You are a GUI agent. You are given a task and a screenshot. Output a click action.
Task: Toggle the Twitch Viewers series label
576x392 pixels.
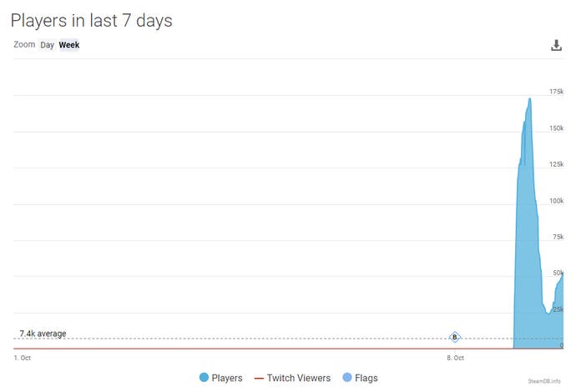[x=299, y=378]
